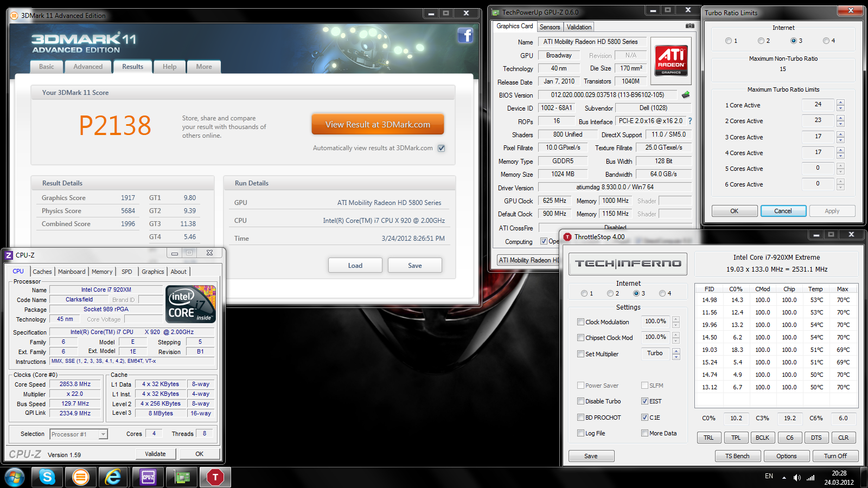
Task: Enable Clock Modulation in ThrottleStop
Action: coord(581,322)
